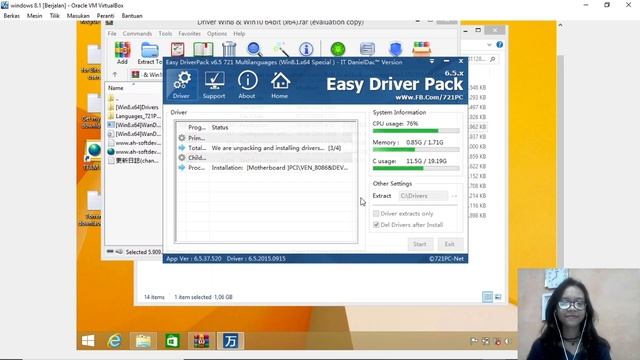Open VirtualBox Bantuan menu

point(132,16)
